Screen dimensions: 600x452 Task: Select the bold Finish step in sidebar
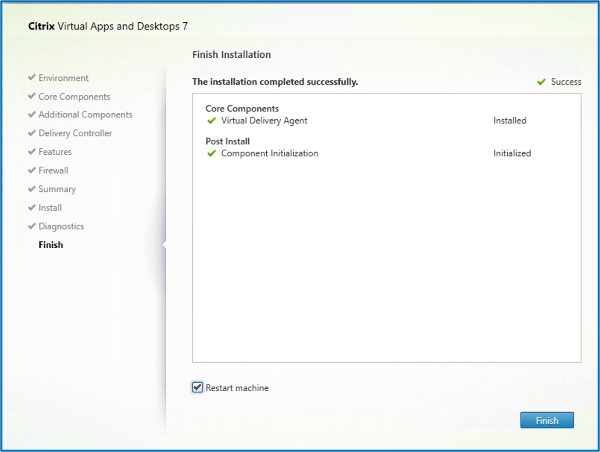coord(51,245)
